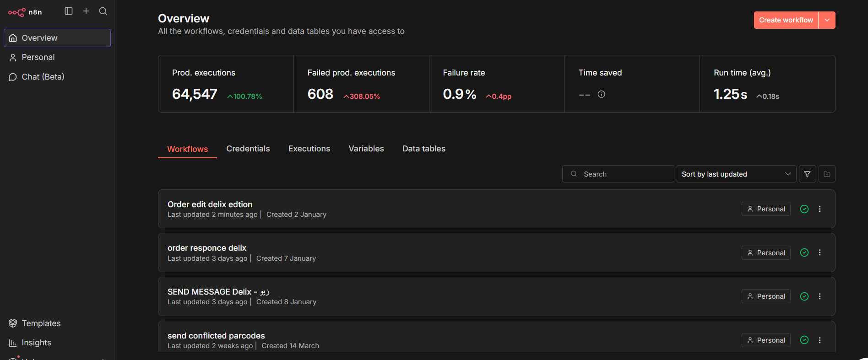
Task: Click the 308.05% failed change indicator
Action: [x=362, y=97]
